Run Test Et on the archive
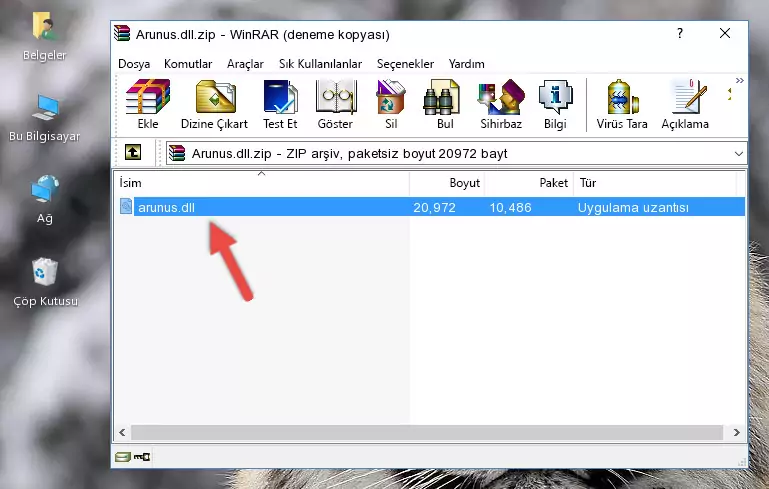This screenshot has height=489, width=769. coord(280,97)
